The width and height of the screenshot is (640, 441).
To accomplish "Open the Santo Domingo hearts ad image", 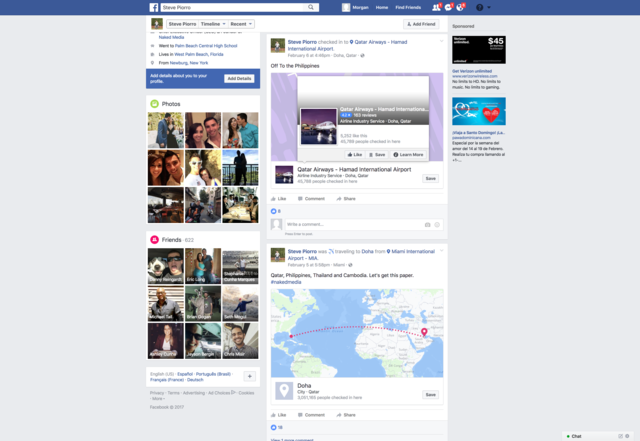I will click(x=479, y=111).
